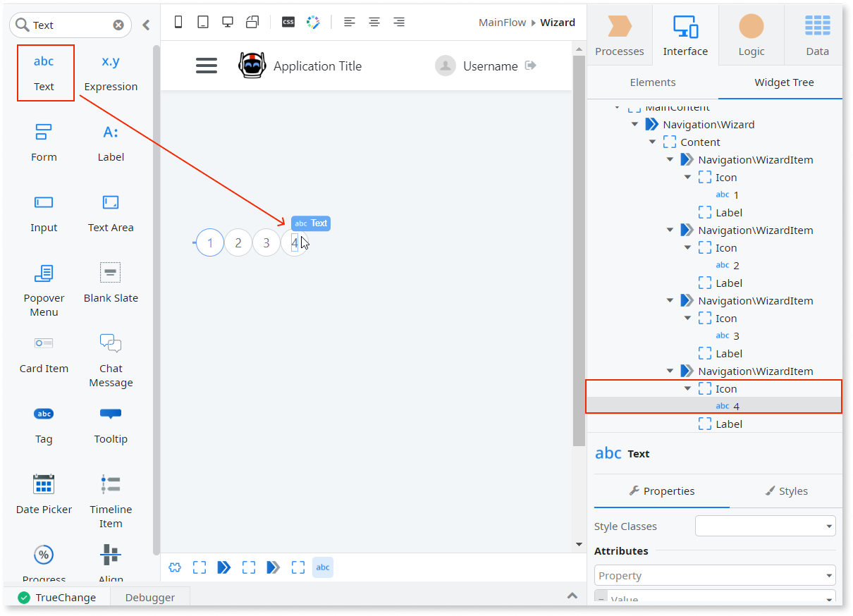Clear the widget search field
The height and width of the screenshot is (616, 853).
click(x=118, y=25)
